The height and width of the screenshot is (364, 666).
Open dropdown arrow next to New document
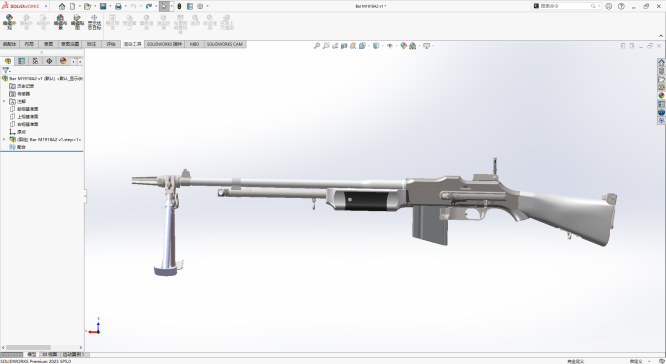[x=79, y=6]
